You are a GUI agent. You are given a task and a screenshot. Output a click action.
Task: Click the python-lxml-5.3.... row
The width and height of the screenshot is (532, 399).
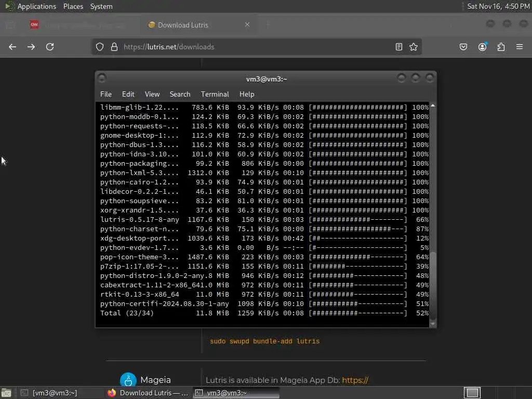click(264, 172)
